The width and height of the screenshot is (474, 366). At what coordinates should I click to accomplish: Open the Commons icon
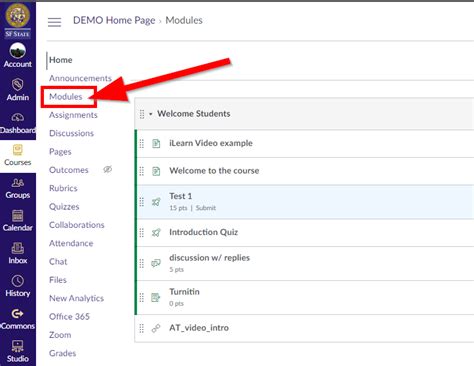pos(18,314)
